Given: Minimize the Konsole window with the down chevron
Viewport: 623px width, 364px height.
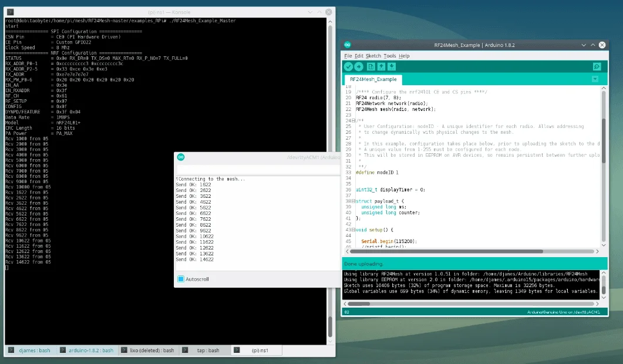Looking at the screenshot, I should coord(310,12).
